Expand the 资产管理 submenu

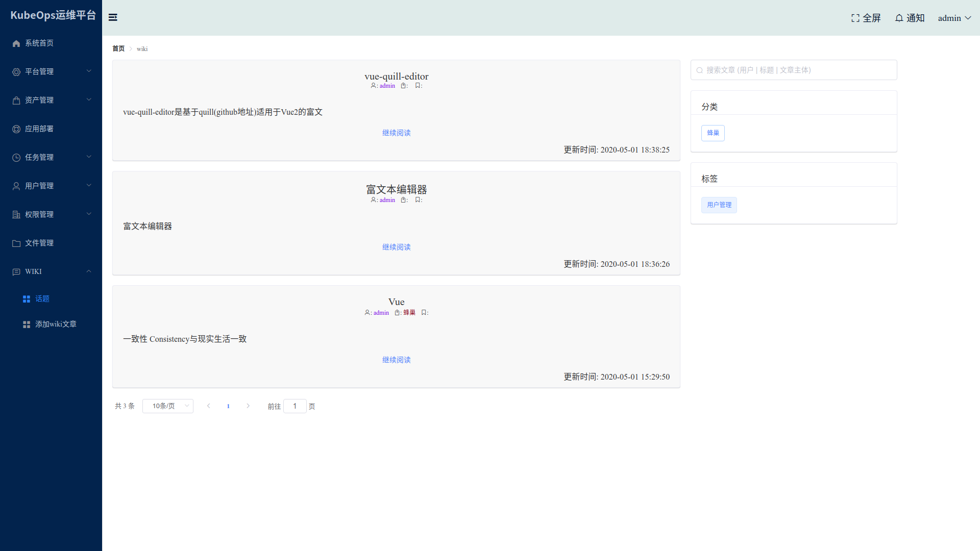pos(89,99)
